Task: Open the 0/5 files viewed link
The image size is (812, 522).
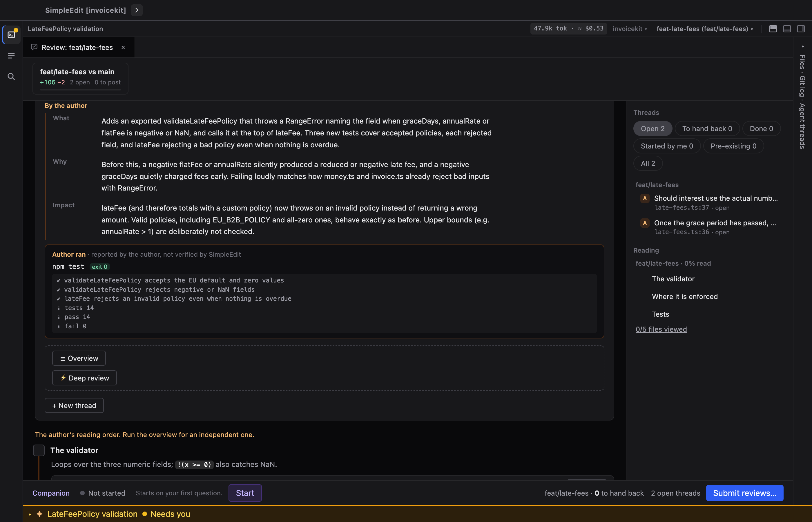Action: coord(661,329)
